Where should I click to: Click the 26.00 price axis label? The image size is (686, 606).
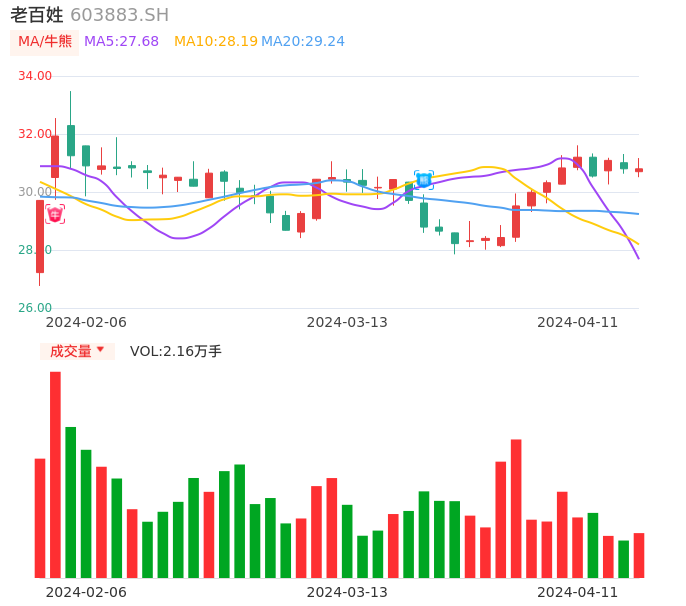point(35,308)
